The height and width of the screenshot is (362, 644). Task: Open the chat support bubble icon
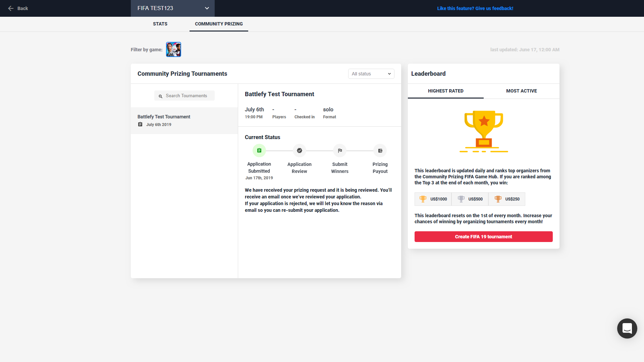627,328
